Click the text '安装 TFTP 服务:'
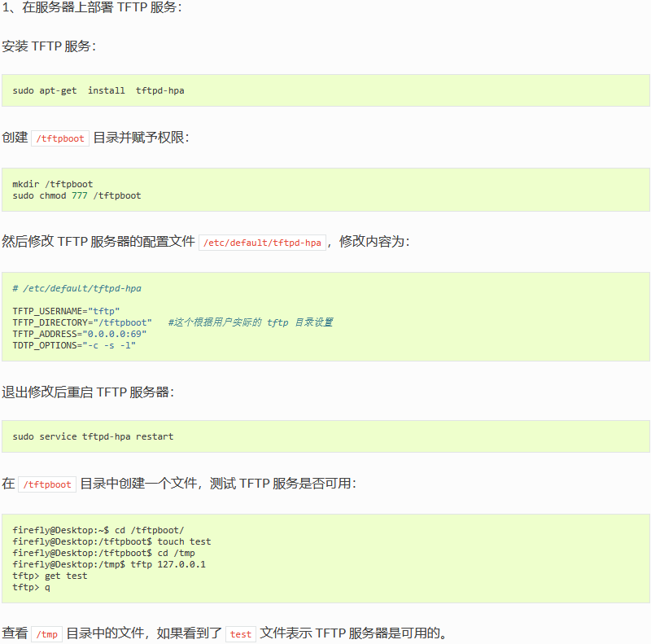This screenshot has width=651, height=644. (x=49, y=46)
